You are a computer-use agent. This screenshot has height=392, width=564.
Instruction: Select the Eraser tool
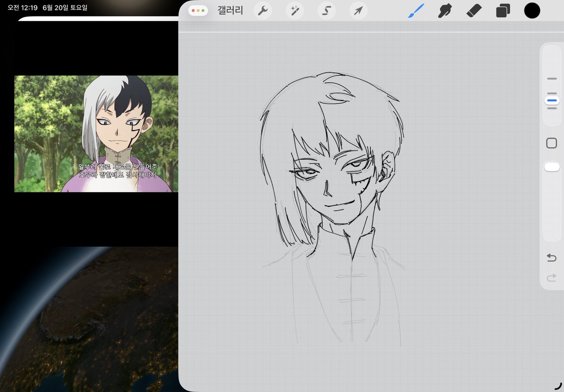click(x=474, y=10)
